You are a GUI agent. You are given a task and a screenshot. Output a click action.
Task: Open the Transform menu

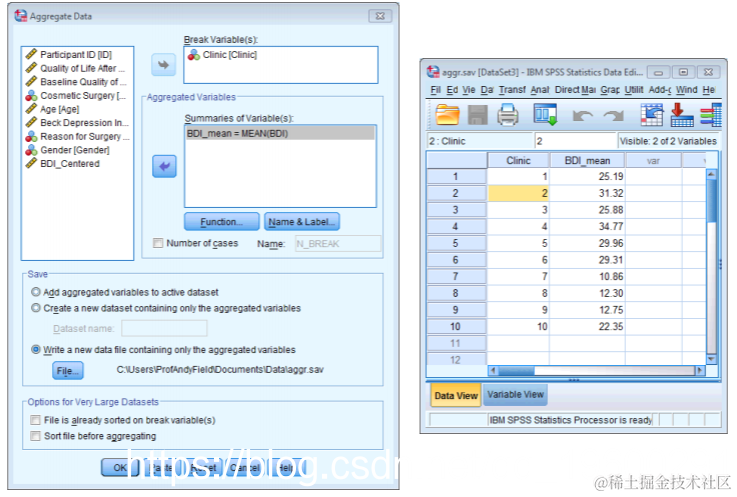click(512, 89)
